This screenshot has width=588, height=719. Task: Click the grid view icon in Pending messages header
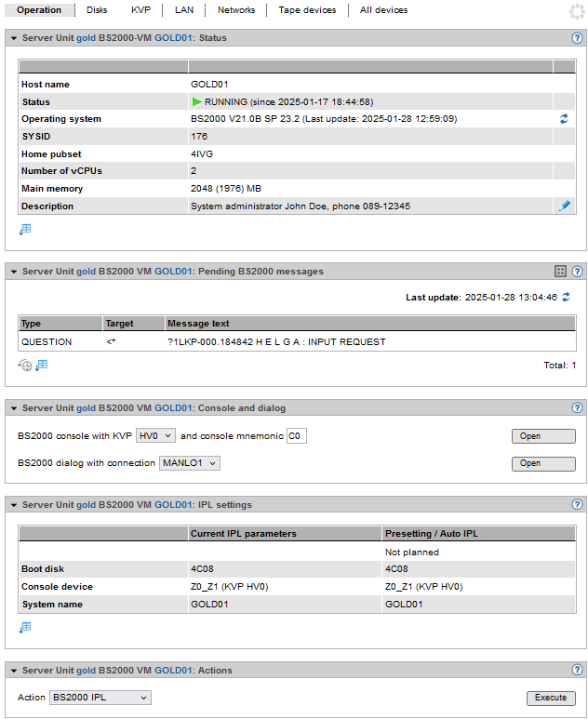click(560, 272)
